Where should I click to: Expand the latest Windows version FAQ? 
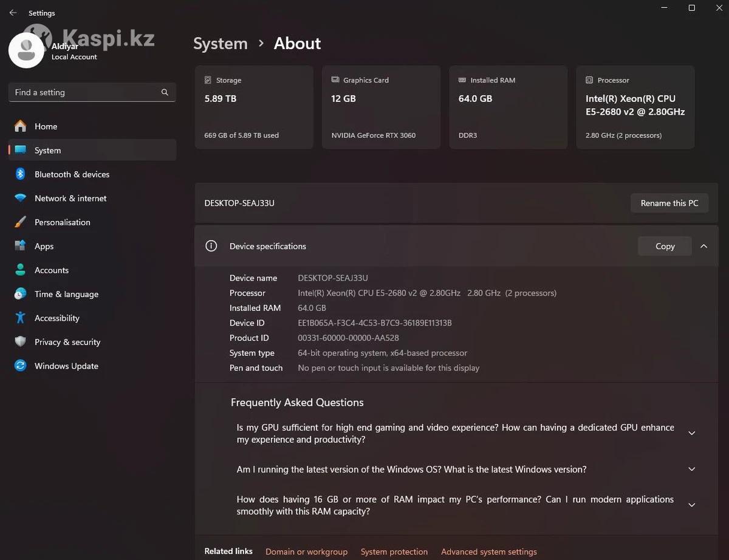click(691, 469)
